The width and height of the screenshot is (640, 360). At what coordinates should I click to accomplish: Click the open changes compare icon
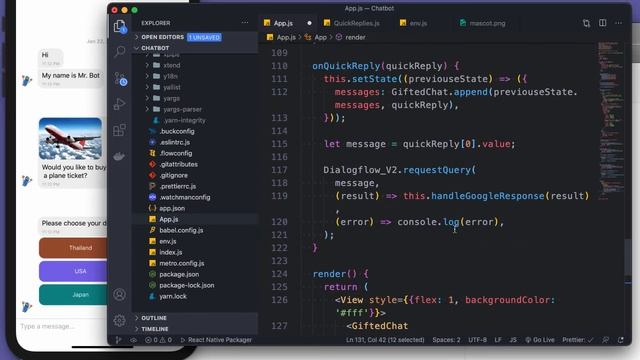pyautogui.click(x=587, y=23)
